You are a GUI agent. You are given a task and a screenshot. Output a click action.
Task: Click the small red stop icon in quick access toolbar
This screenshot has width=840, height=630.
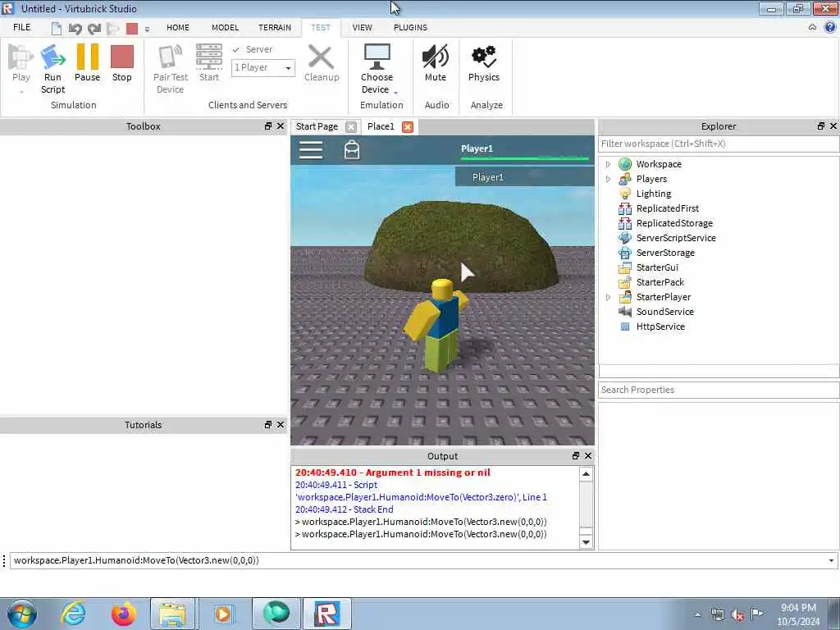tap(132, 29)
